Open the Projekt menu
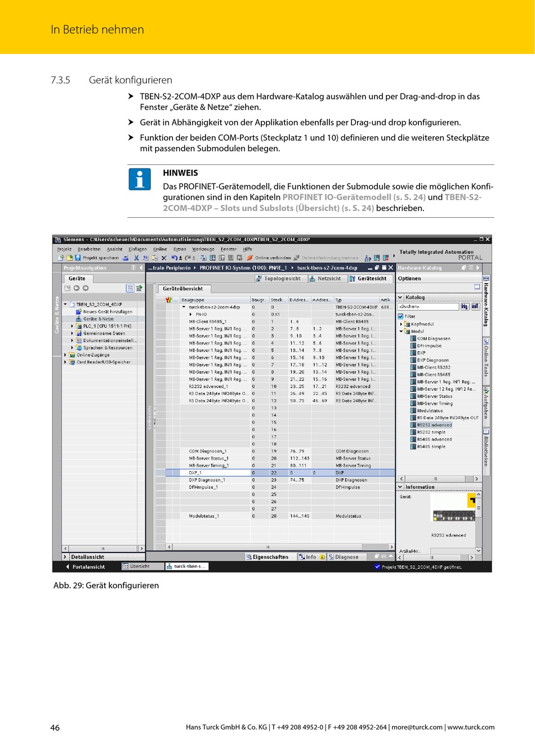535x756 pixels. coord(64,249)
